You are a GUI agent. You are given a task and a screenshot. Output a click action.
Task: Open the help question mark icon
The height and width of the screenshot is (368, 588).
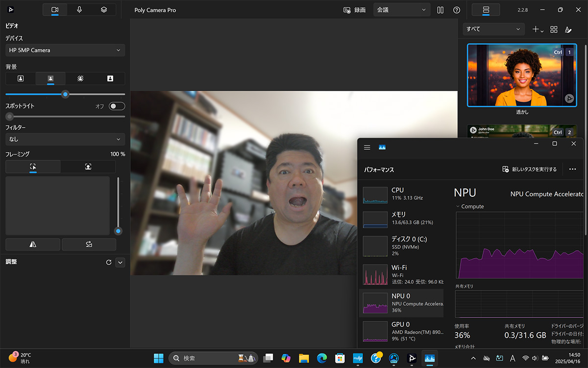[457, 10]
